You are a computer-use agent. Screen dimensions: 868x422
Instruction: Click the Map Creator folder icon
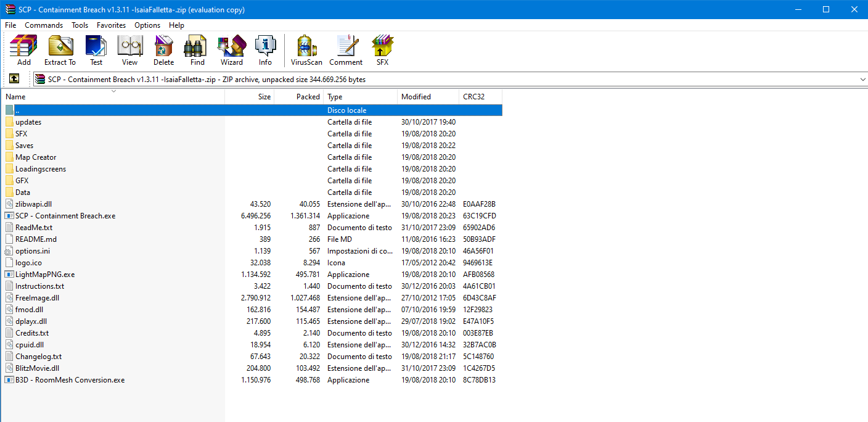coord(9,157)
